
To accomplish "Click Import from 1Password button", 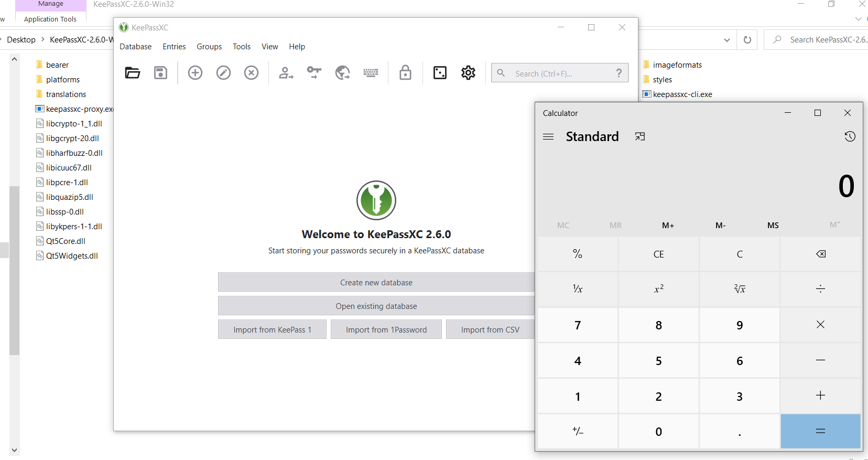I will [x=386, y=329].
